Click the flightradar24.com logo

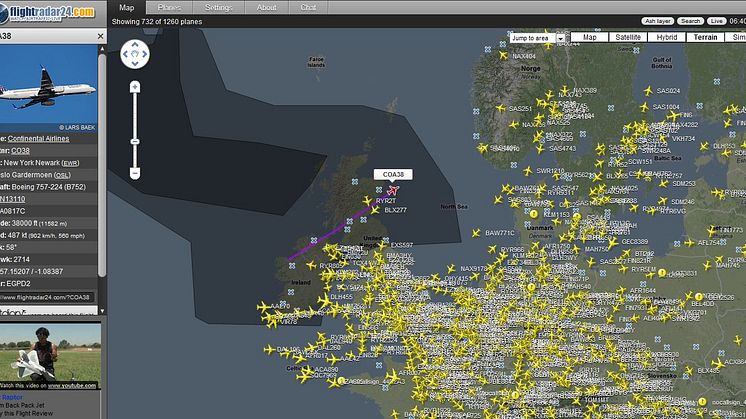tap(49, 12)
